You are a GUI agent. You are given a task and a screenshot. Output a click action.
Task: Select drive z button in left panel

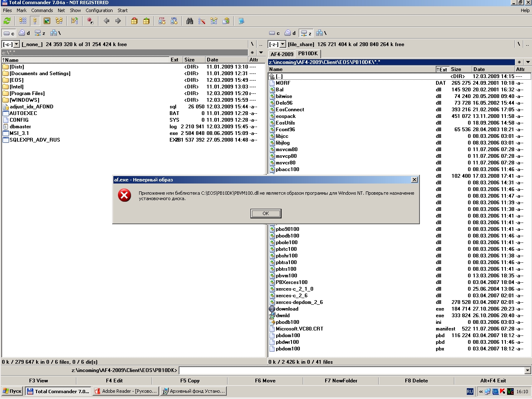click(40, 33)
